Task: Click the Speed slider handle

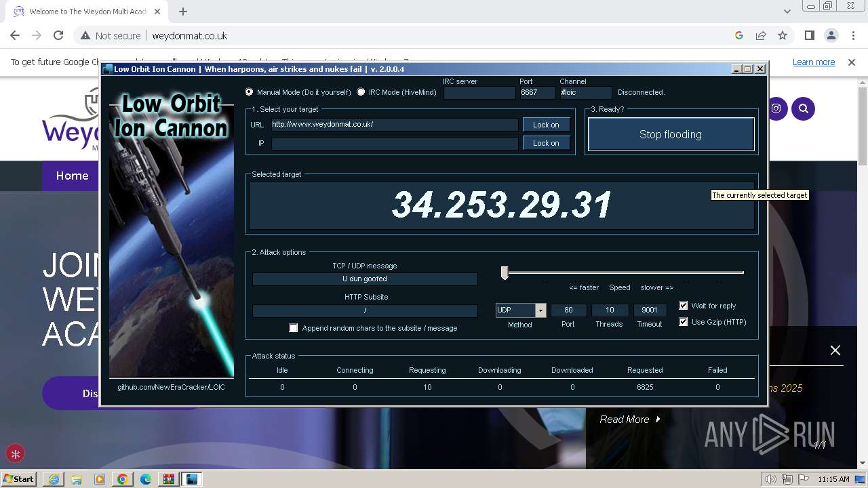Action: click(505, 272)
